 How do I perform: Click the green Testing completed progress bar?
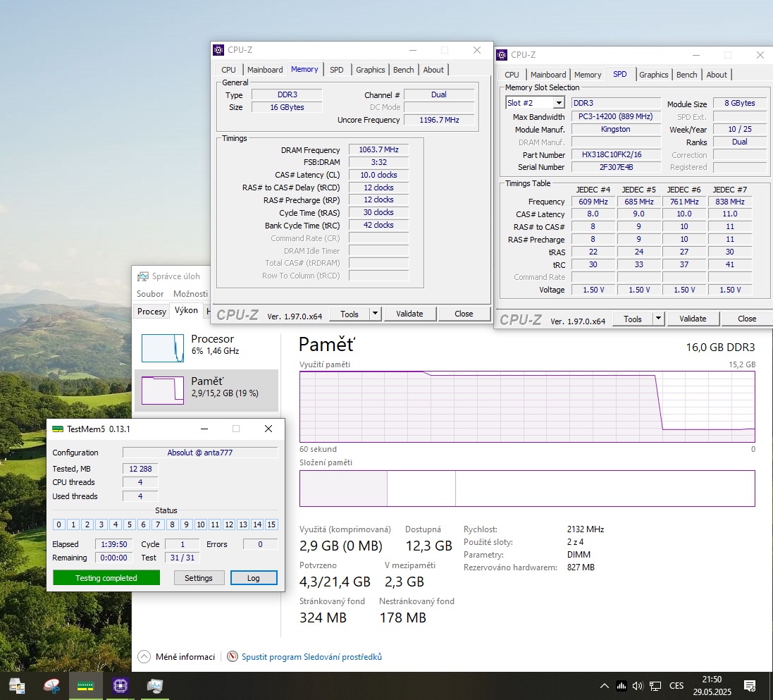point(106,577)
